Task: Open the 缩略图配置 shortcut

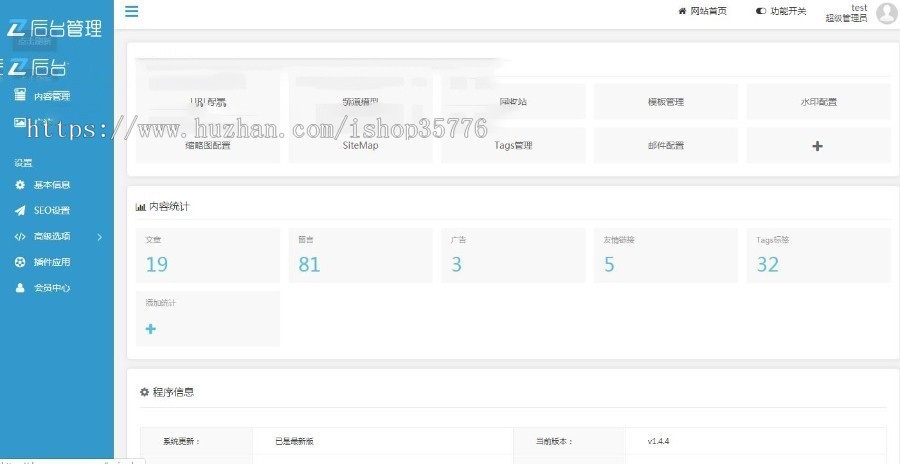Action: (208, 145)
